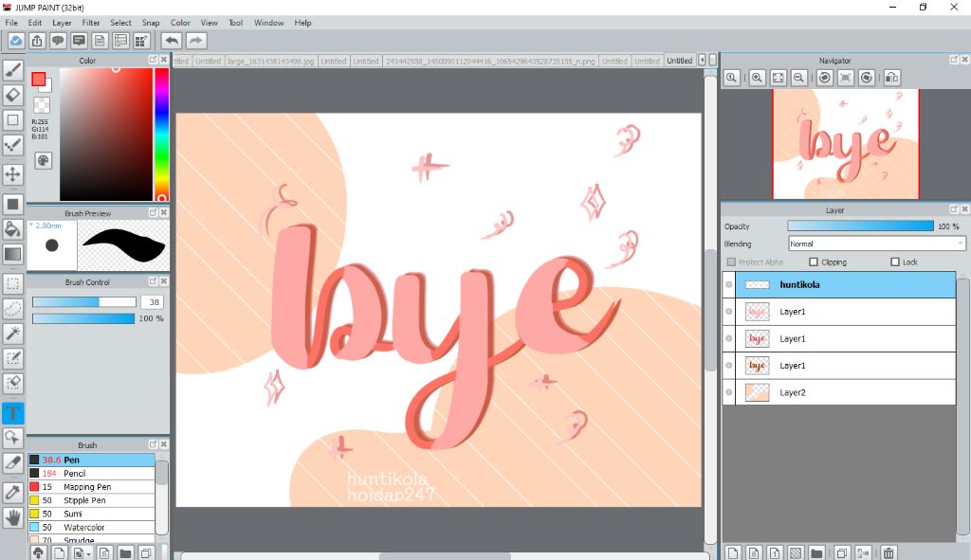
Task: Toggle the Protect Alpha checkbox
Action: point(731,262)
